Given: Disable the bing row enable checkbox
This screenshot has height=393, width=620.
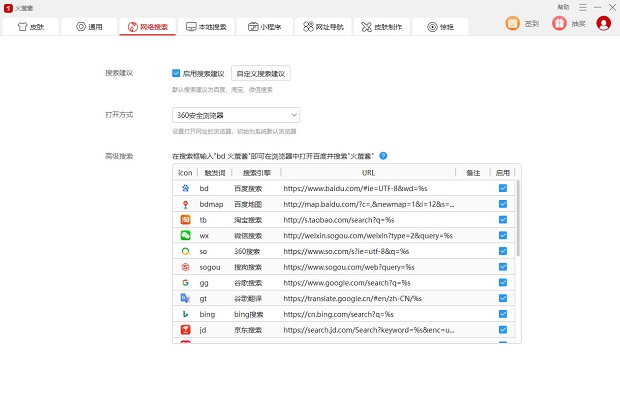Looking at the screenshot, I should (x=503, y=314).
